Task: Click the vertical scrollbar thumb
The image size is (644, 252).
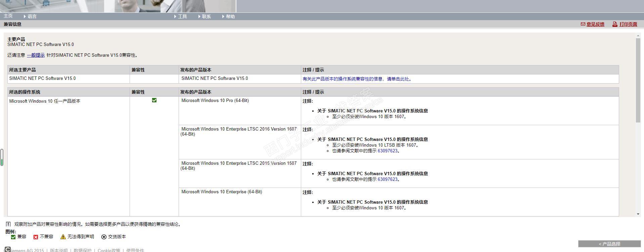Action: (638, 80)
